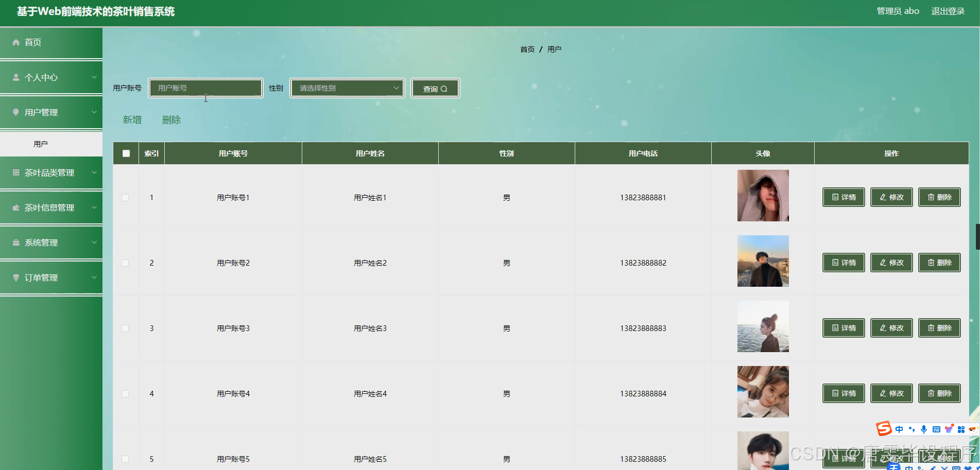
Task: Click 删除 for 用户账号1
Action: pos(939,197)
